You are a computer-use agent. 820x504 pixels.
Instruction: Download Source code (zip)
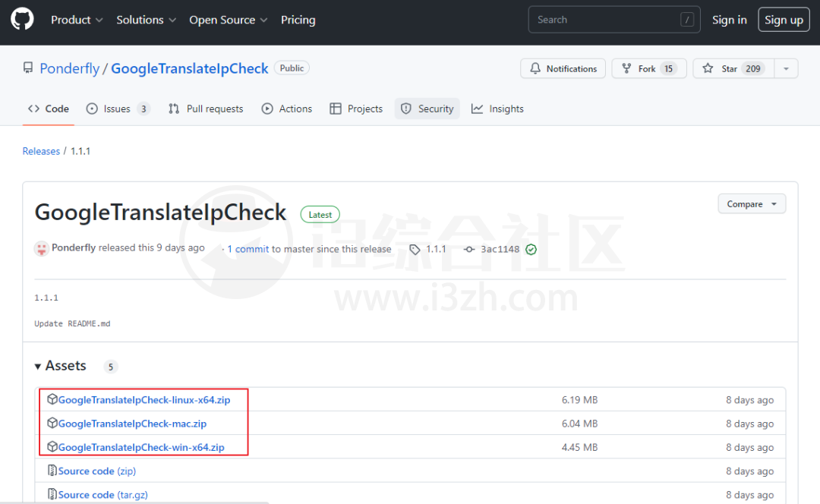click(96, 471)
